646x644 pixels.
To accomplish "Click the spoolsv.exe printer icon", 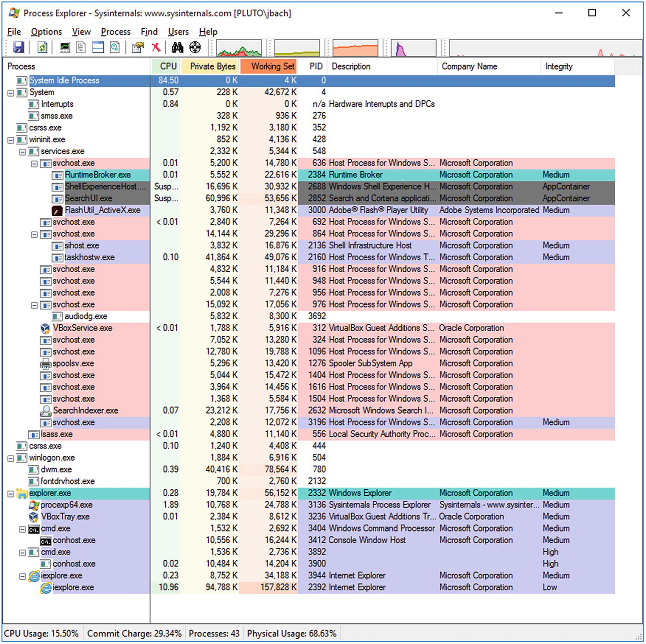I will pos(45,364).
